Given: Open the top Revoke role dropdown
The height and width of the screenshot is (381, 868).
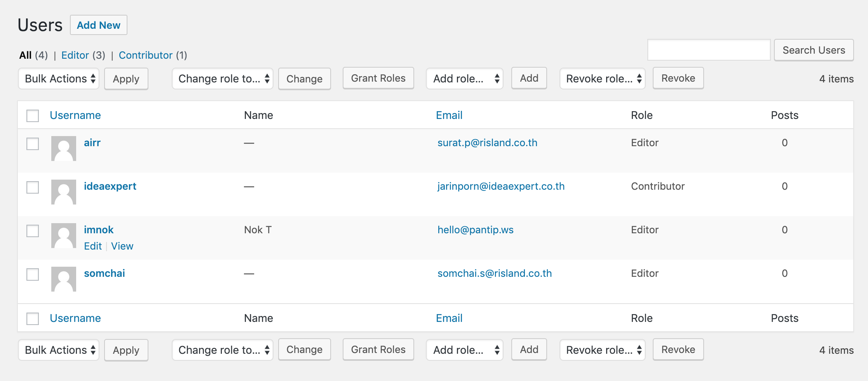Looking at the screenshot, I should 602,79.
